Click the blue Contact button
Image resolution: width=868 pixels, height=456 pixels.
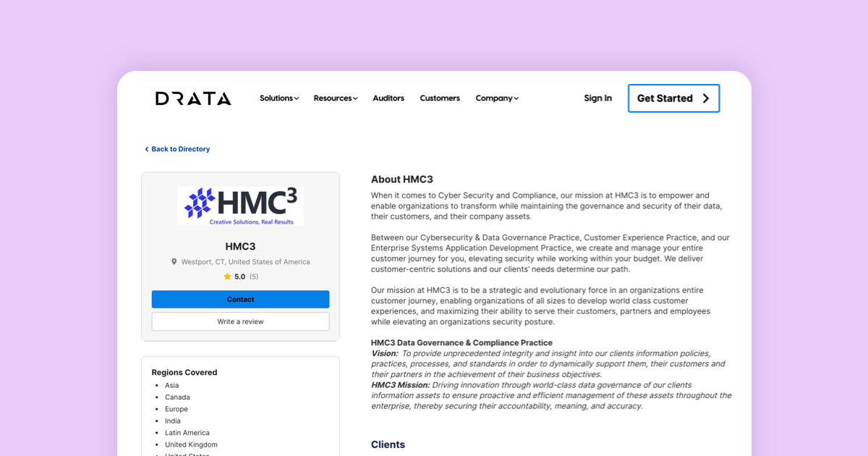coord(240,300)
